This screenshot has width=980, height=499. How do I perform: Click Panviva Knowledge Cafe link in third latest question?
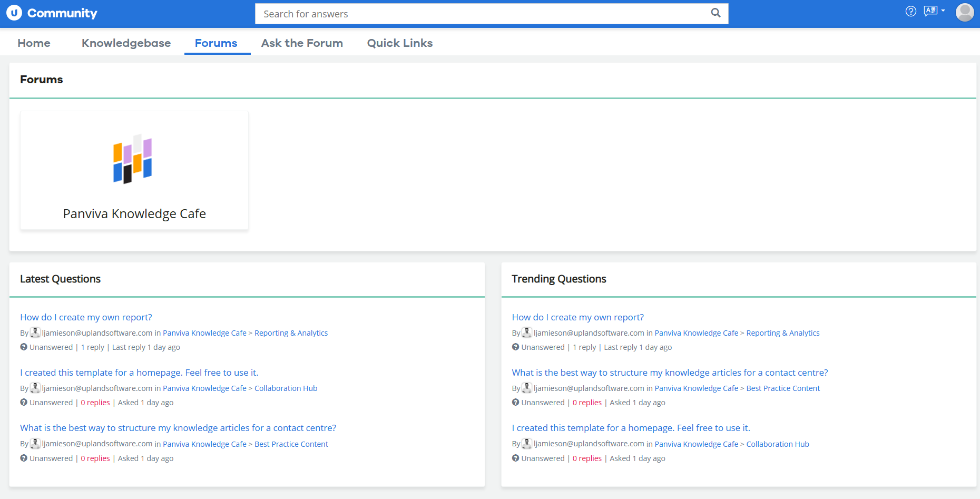coord(204,444)
